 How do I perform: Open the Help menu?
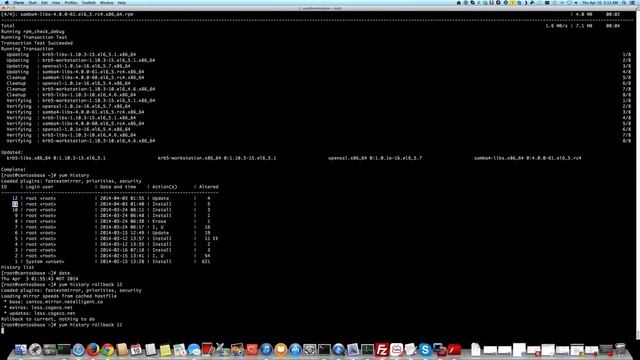click(122, 2)
